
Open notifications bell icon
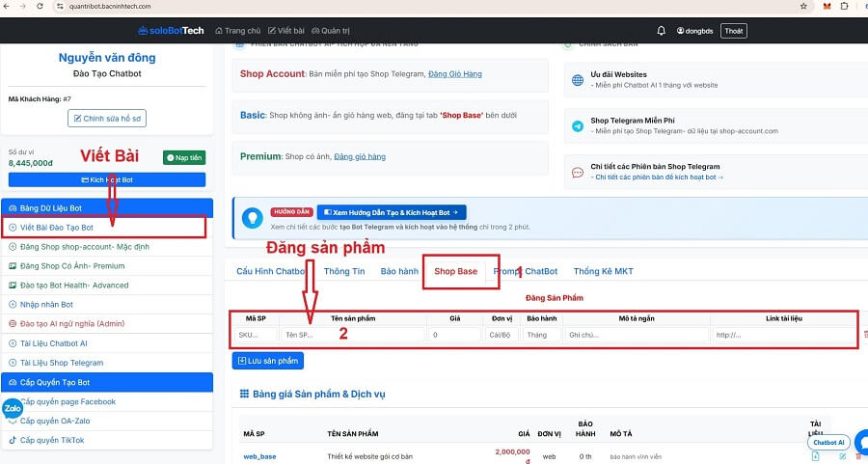click(661, 31)
